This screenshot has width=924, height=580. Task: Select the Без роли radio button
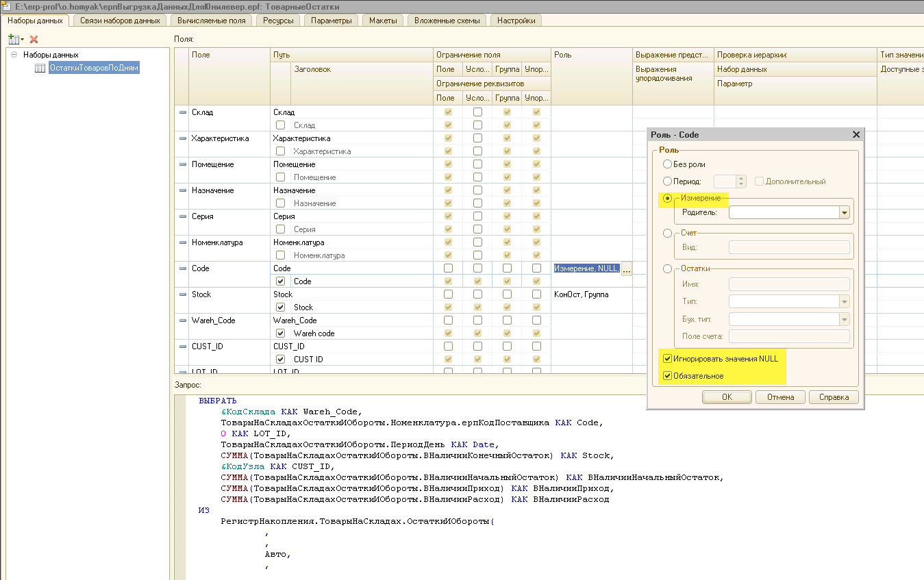[667, 164]
